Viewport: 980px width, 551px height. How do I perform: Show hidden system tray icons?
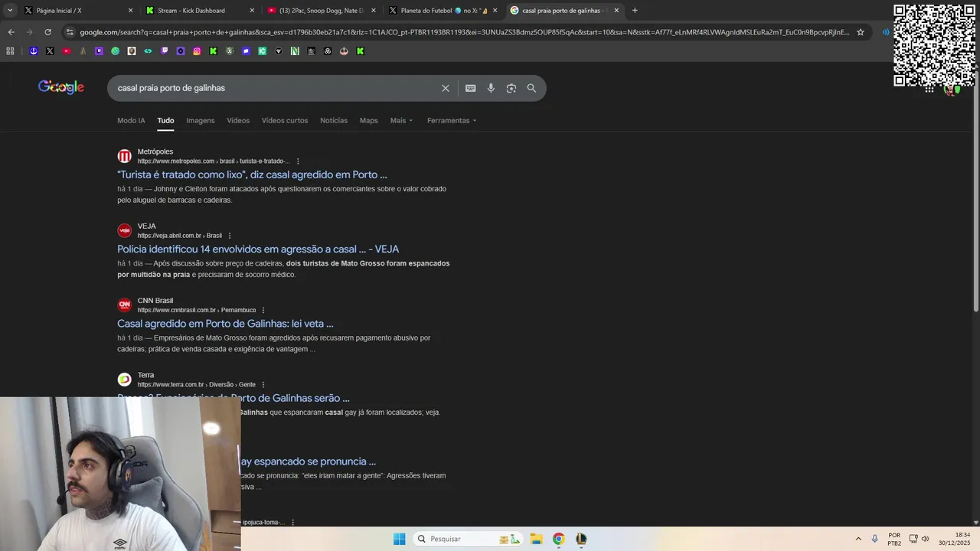(858, 539)
